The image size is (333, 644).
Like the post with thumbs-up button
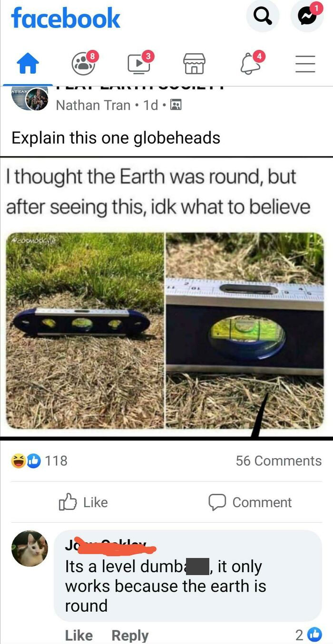click(83, 502)
